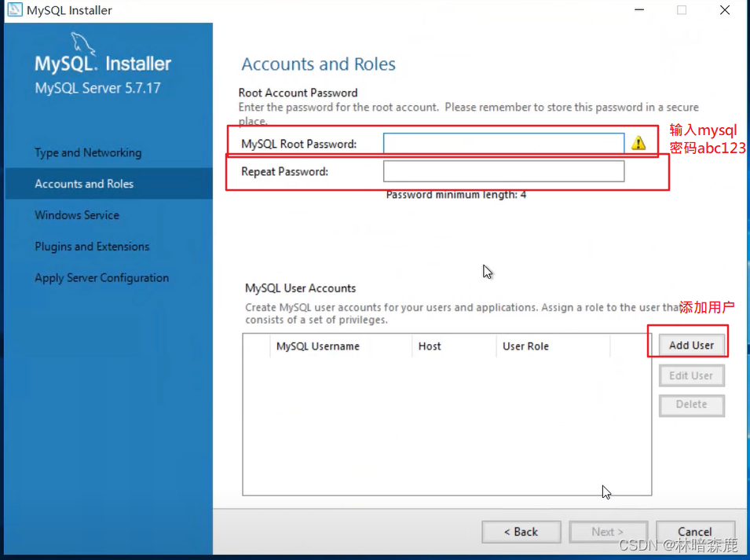Click the password warning triangle icon
This screenshot has height=560, width=750.
tap(638, 143)
